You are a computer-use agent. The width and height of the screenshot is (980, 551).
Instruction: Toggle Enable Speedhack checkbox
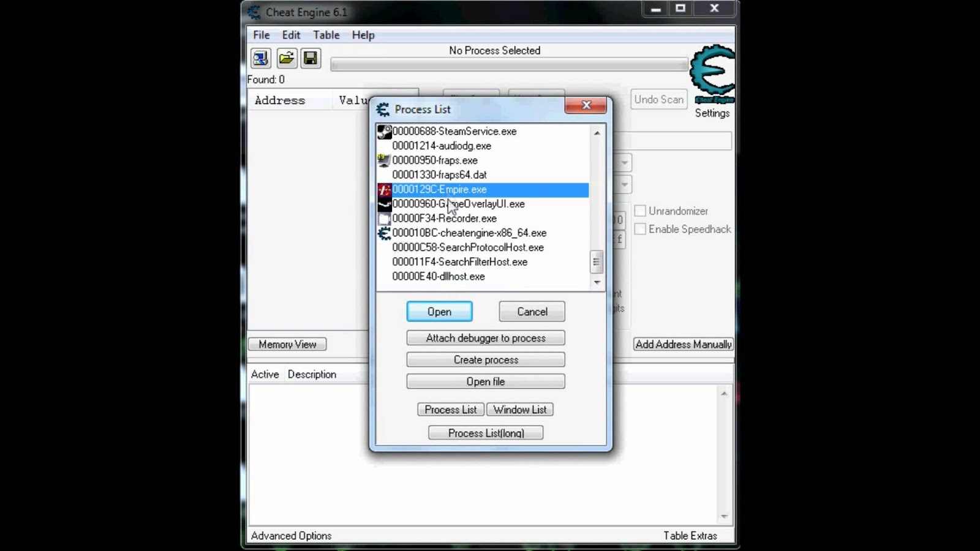coord(640,229)
